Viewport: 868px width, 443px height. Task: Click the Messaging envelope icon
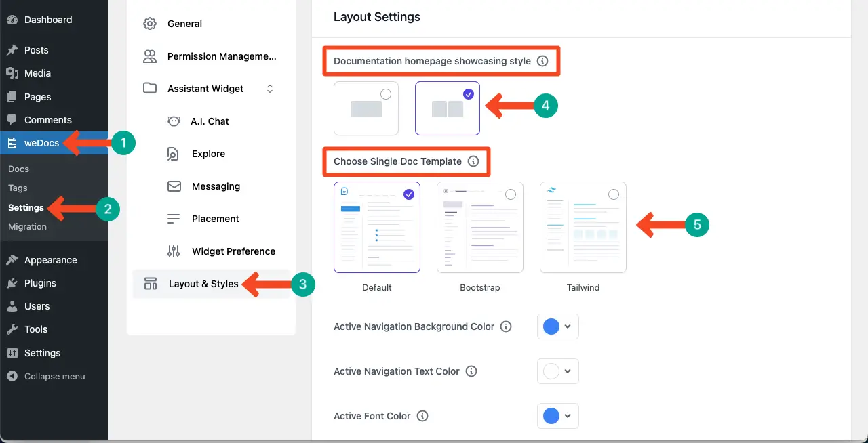174,186
